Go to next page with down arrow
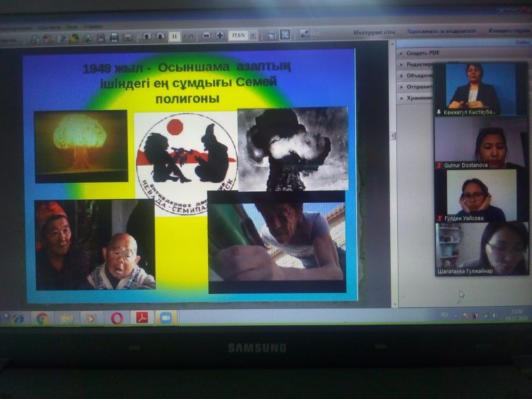Screen dimensions: 532x399 tap(160, 37)
